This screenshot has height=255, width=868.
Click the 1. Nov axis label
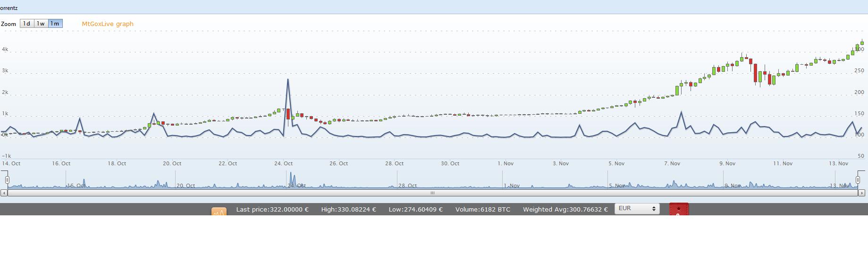[x=506, y=163]
